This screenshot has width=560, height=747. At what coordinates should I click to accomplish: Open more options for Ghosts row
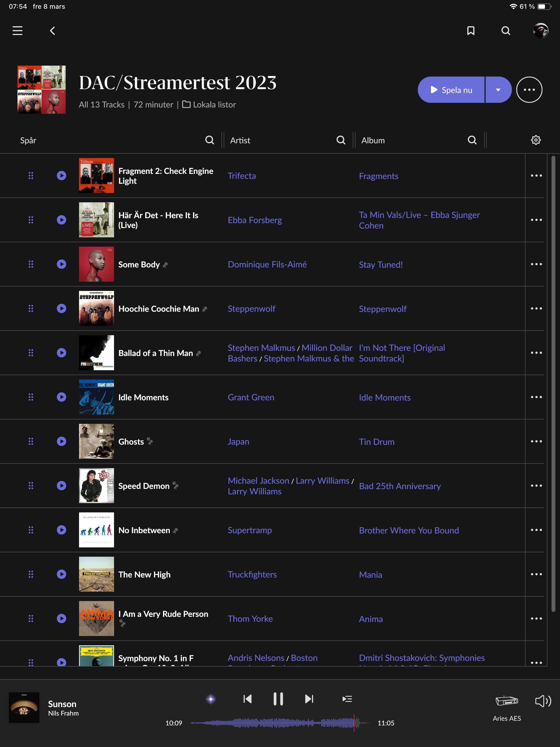click(x=536, y=441)
